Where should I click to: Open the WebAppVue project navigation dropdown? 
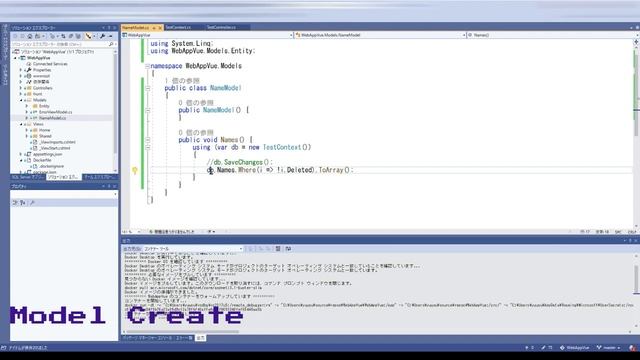pos(291,35)
